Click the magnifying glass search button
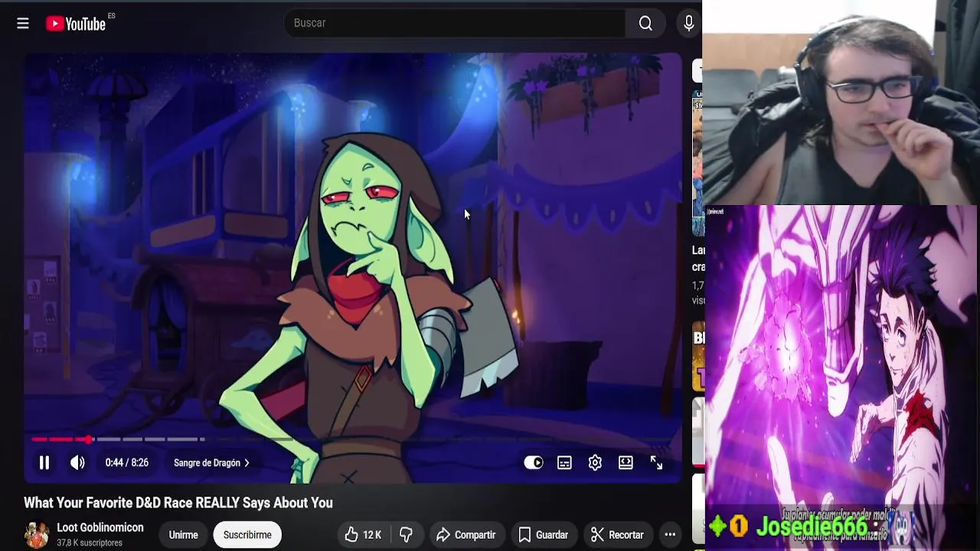 646,24
